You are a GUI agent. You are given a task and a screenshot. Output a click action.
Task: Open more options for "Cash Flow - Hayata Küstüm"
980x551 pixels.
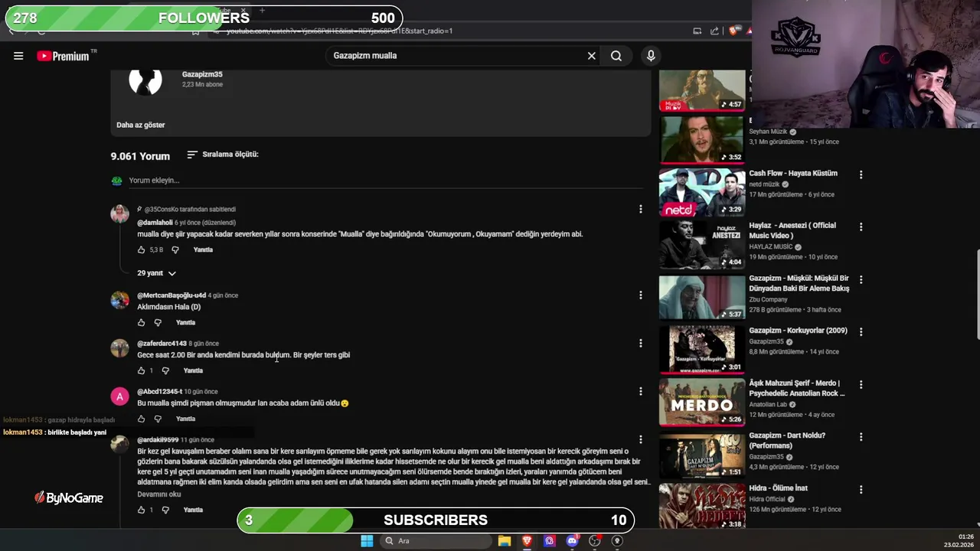click(861, 174)
